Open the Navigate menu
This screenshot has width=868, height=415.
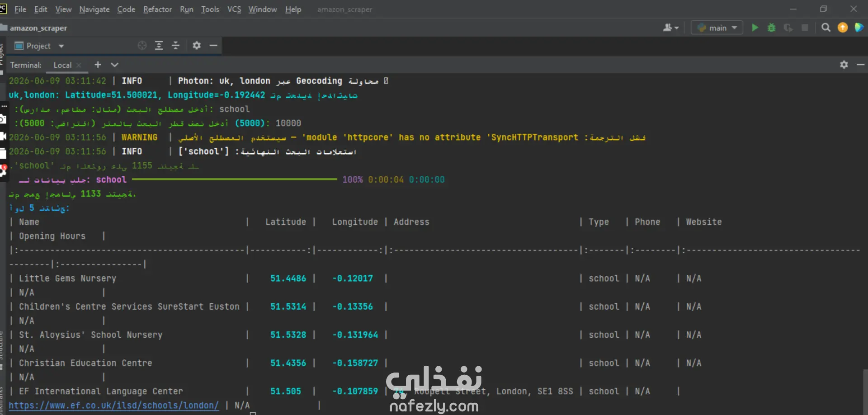[94, 9]
